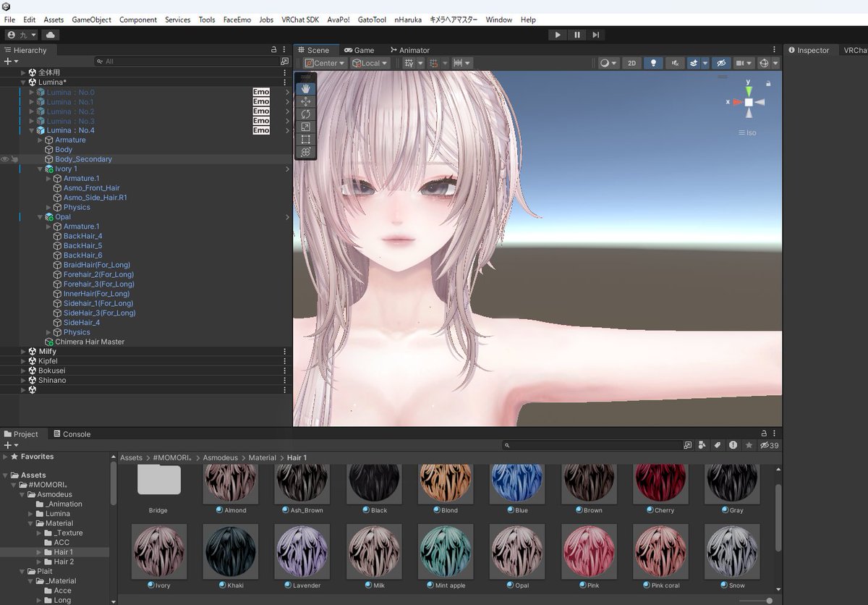Click the Play mode button

point(558,35)
